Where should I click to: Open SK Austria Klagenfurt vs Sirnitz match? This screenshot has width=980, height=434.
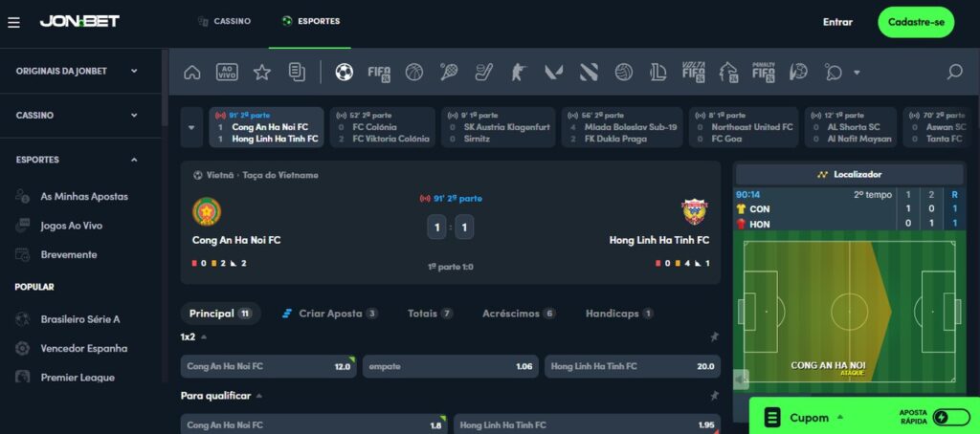pos(498,127)
